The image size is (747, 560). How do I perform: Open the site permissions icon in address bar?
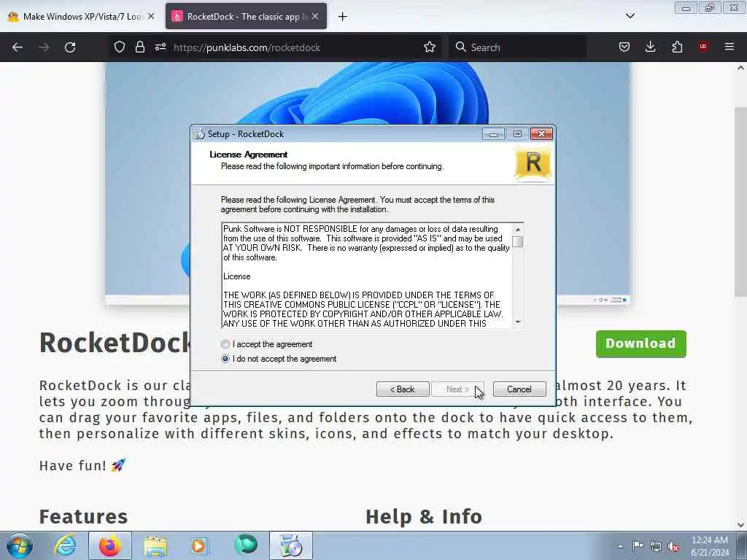pyautogui.click(x=160, y=47)
